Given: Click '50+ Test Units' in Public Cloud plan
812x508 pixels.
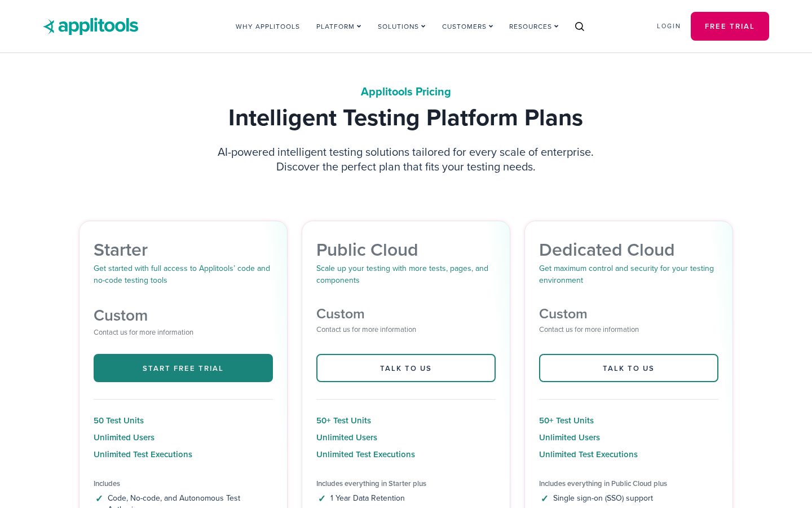Looking at the screenshot, I should click(343, 421).
